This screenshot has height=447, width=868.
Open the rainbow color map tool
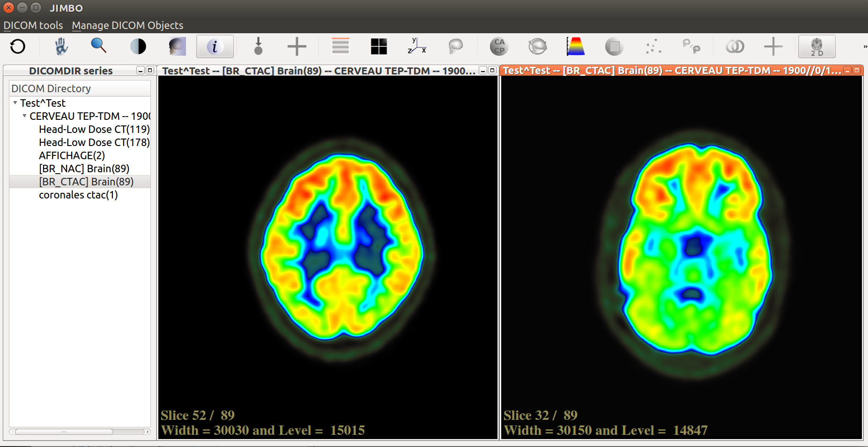pyautogui.click(x=575, y=46)
